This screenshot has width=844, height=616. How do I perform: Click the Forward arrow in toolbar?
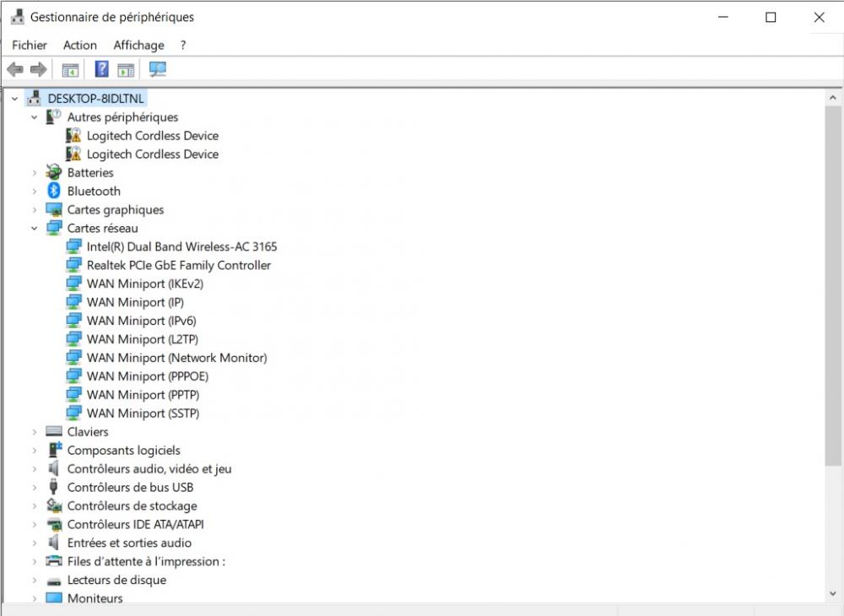(x=38, y=69)
